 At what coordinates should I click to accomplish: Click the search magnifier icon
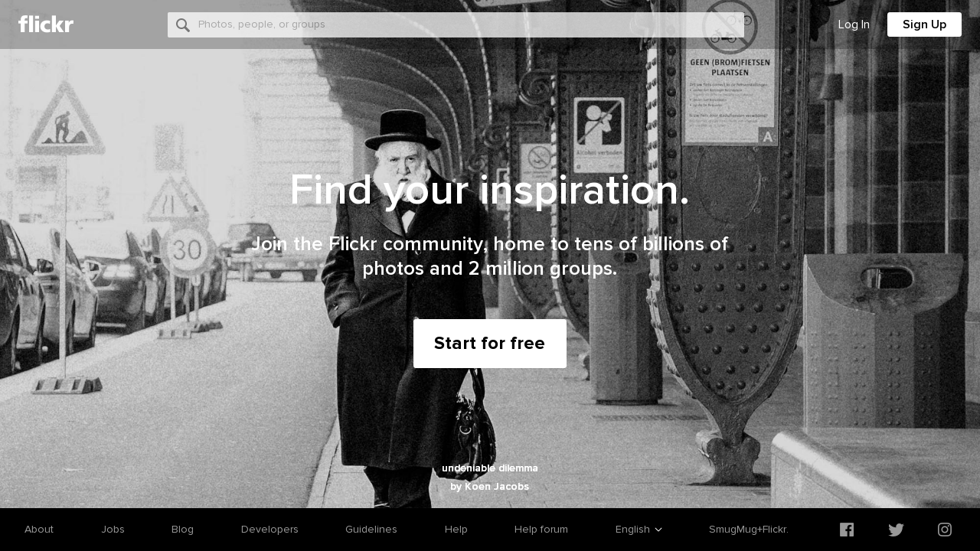183,24
